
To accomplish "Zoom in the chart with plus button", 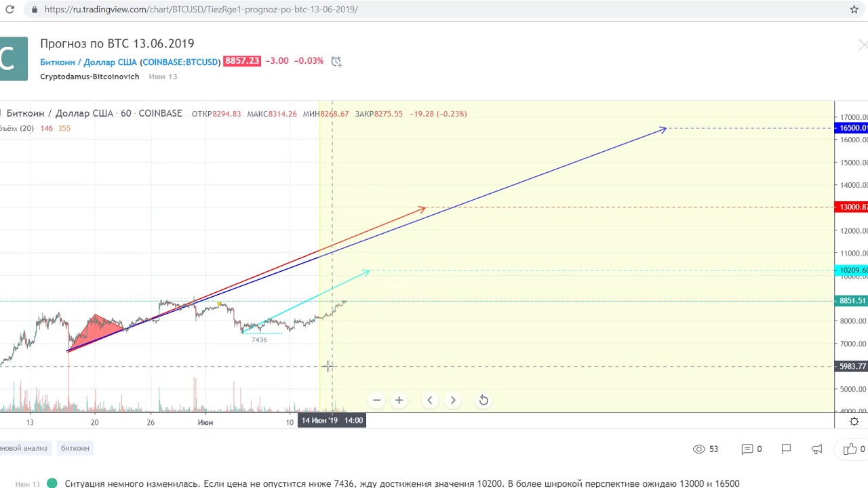I will 399,400.
